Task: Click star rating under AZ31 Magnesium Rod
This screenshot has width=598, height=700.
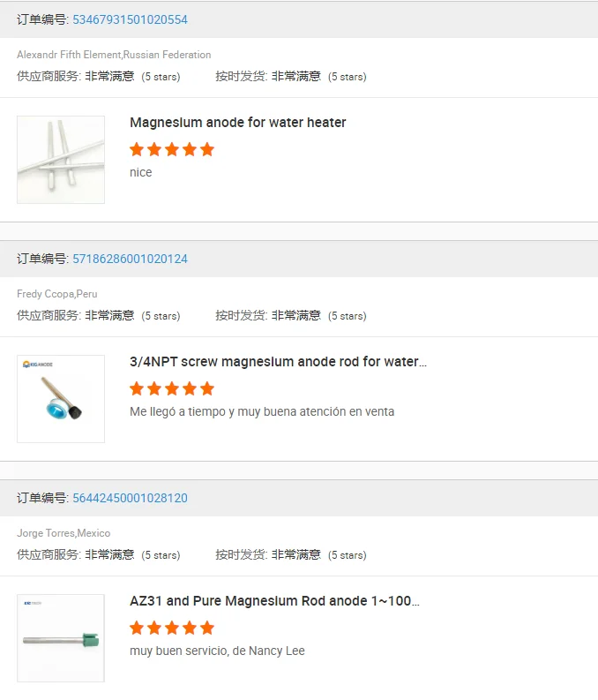Action: pos(172,628)
